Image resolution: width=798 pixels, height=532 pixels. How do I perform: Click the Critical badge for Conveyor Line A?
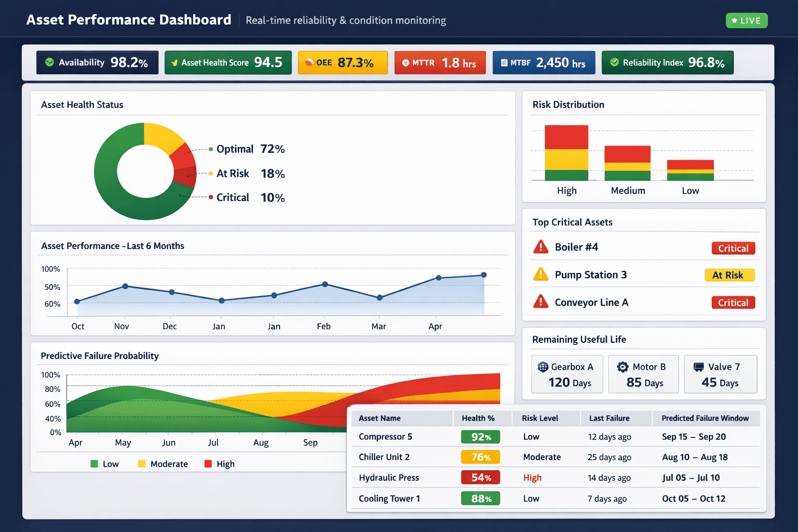[733, 302]
